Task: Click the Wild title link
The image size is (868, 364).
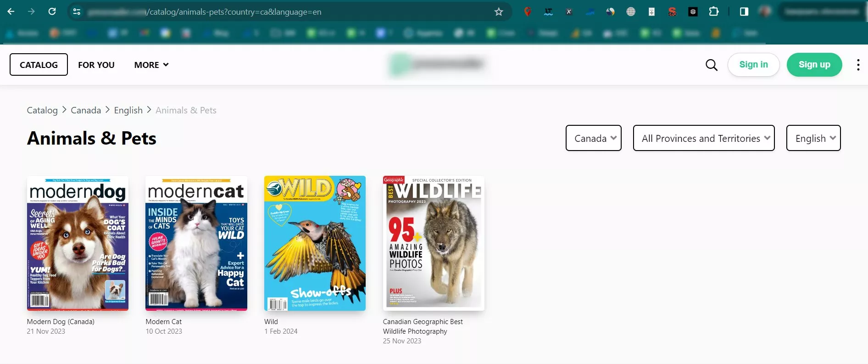Action: (x=271, y=322)
